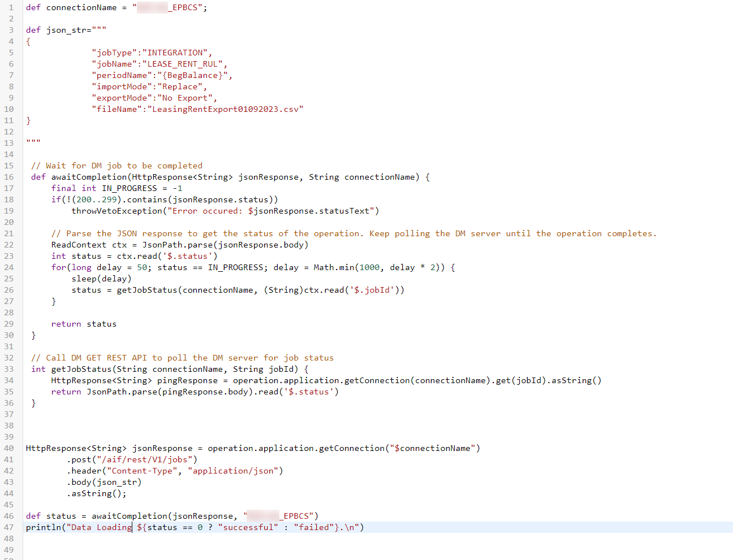Click line number 40 in the gutter
Screen dimensions: 733x560
tap(8, 448)
